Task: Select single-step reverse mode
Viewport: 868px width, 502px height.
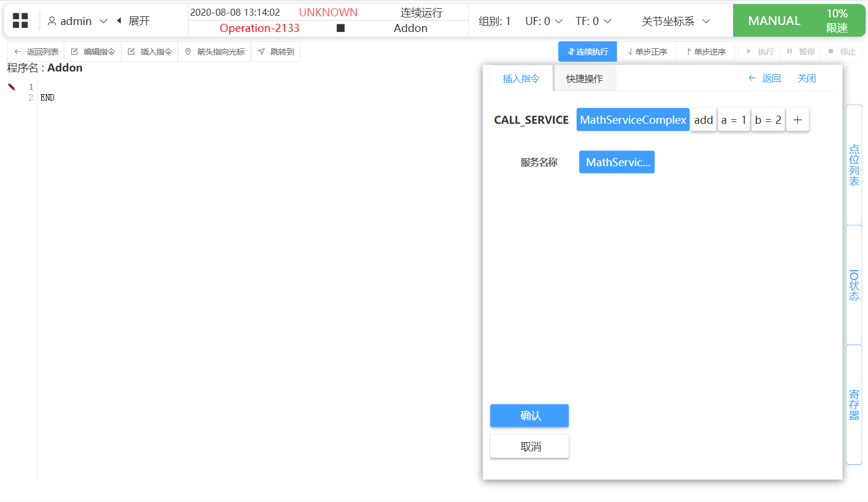Action: [x=706, y=52]
